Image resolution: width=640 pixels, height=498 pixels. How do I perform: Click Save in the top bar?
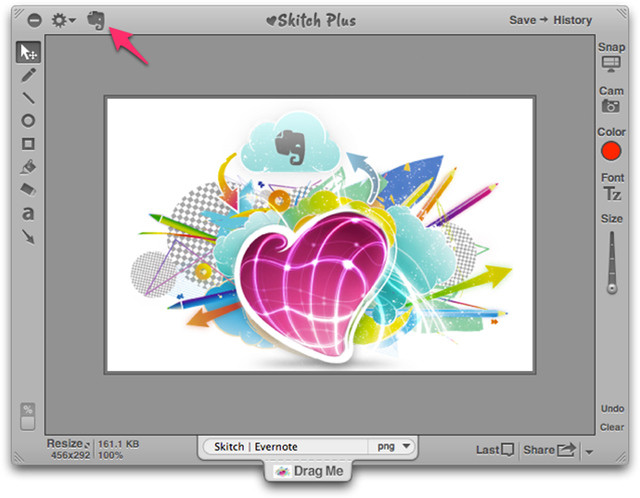pos(522,20)
